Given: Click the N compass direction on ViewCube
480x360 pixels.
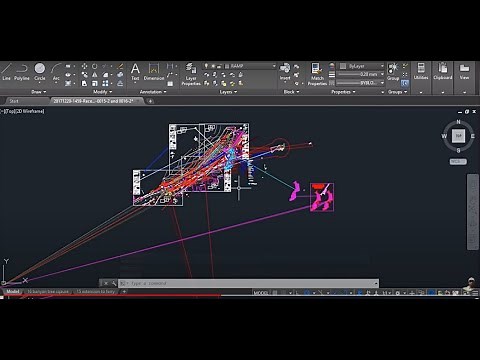Looking at the screenshot, I should (x=458, y=122).
